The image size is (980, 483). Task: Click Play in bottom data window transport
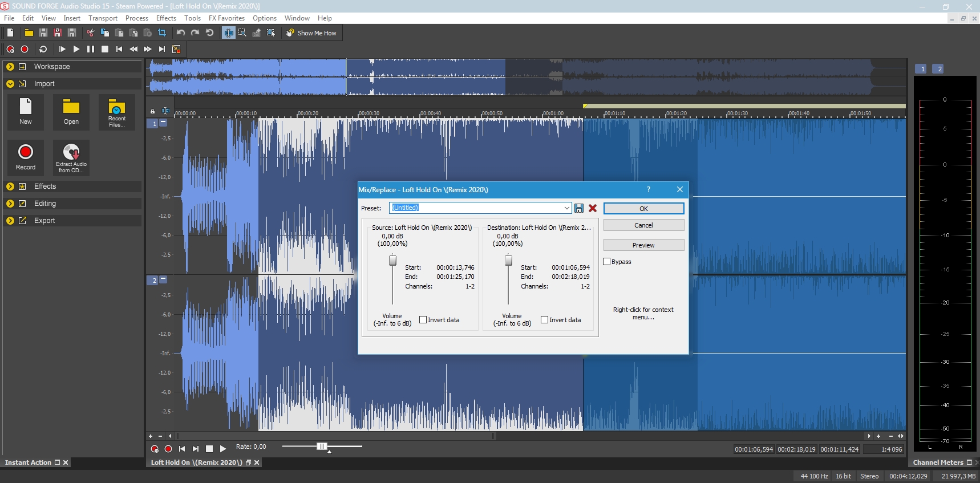(x=223, y=449)
